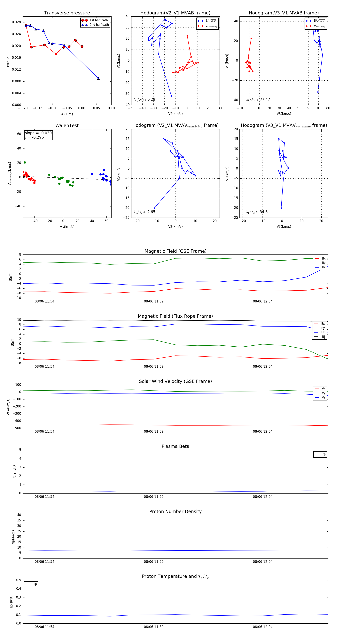Click the 'V3(km/s)' x-axis label of the V3_V1 MVAB hodogram
Image resolution: width=351 pixels, height=644 pixels.
coord(284,114)
